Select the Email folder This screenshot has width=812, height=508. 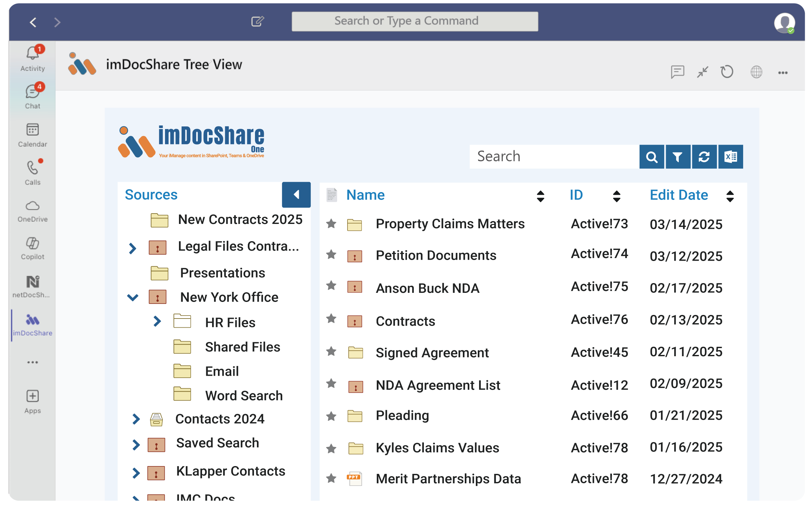(206, 371)
